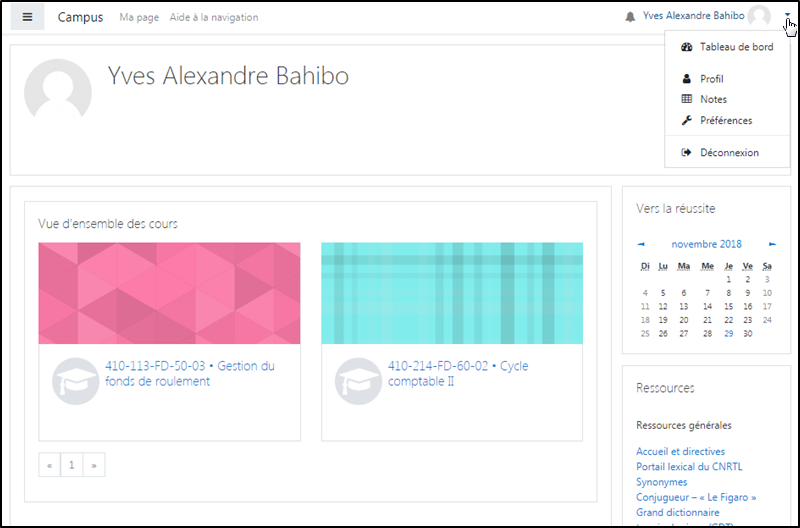The image size is (800, 528).
Task: Click the pink course banner thumbnail
Action: point(169,293)
